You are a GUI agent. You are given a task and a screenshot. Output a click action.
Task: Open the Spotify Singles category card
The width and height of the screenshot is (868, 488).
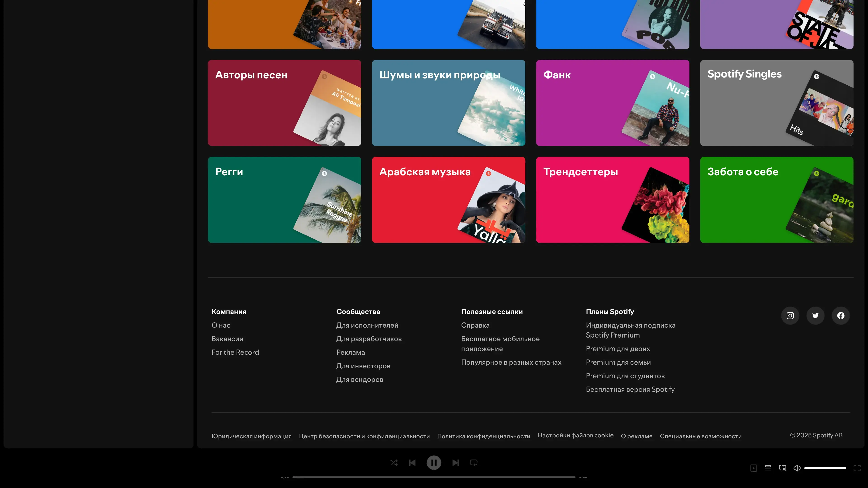coord(776,103)
